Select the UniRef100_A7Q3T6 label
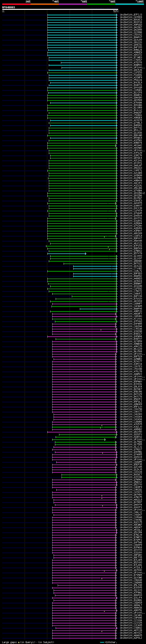The image size is (146, 644). click(131, 63)
